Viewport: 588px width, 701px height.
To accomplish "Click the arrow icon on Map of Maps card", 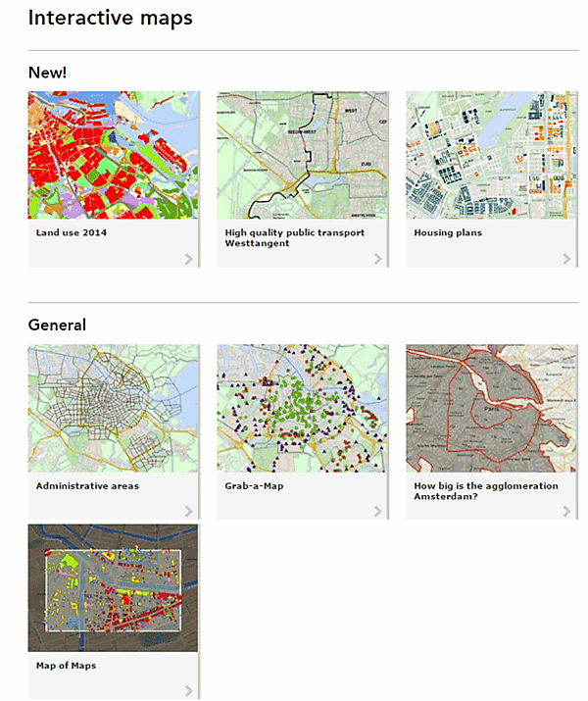I will pyautogui.click(x=188, y=690).
